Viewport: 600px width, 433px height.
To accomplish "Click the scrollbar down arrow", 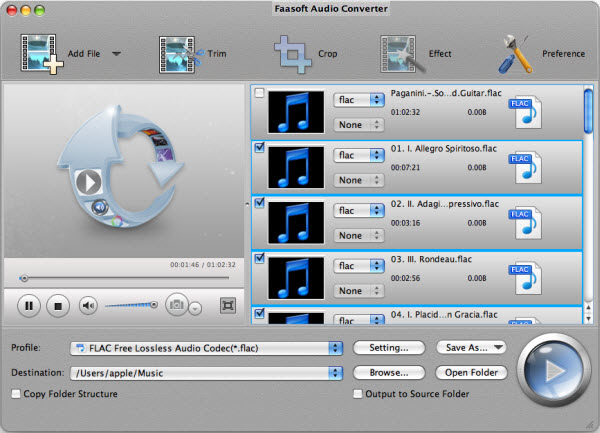I will click(589, 319).
